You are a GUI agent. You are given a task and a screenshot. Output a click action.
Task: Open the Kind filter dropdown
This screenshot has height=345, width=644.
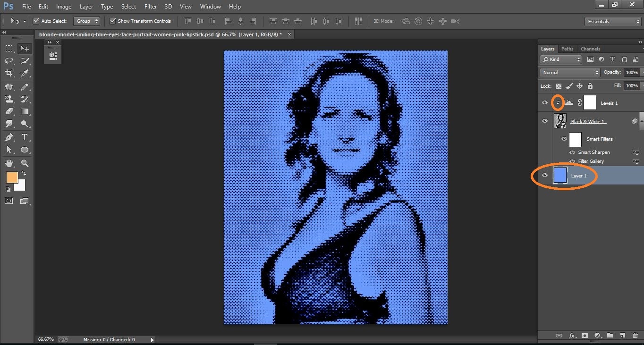[561, 59]
